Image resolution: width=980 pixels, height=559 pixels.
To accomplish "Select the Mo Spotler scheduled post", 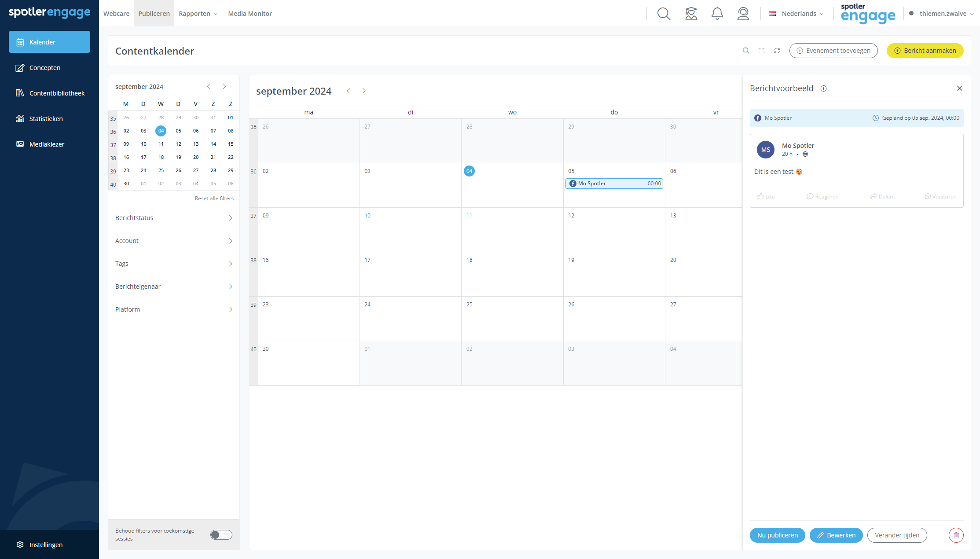I will click(x=614, y=184).
